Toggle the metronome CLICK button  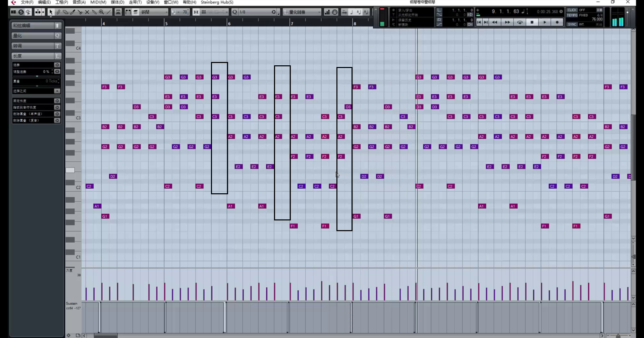572,10
